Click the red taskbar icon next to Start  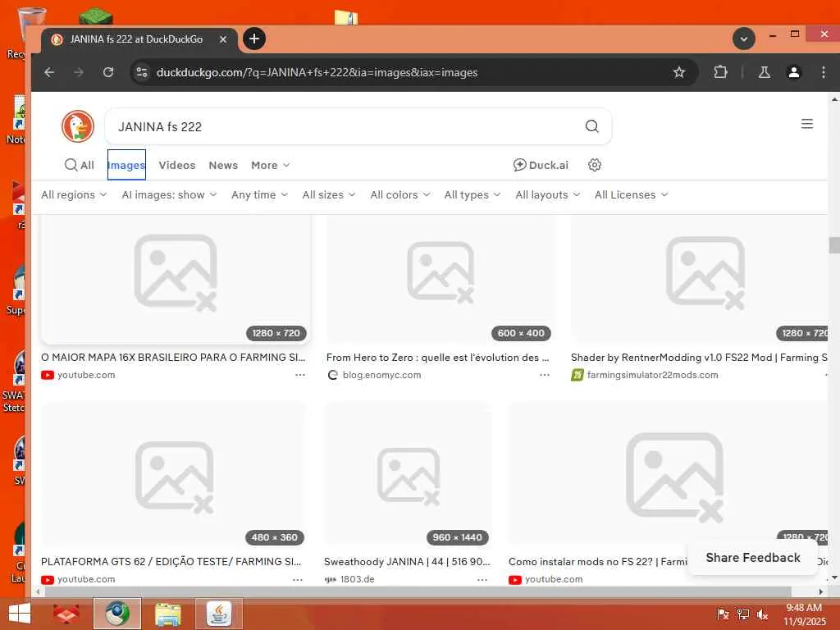66,614
